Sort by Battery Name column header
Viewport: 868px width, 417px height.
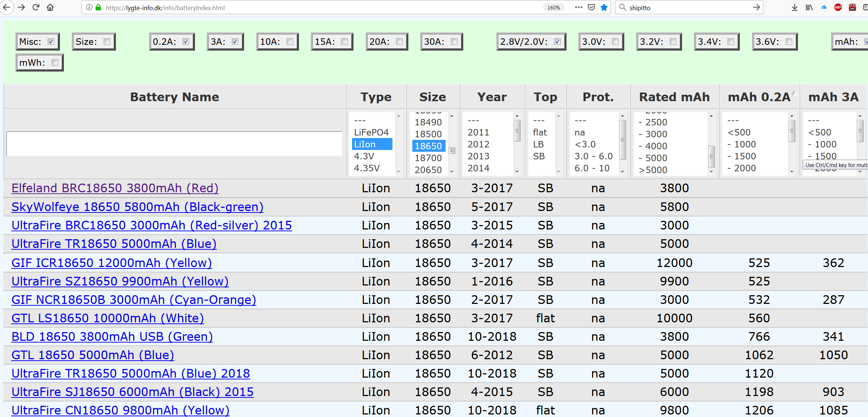coord(174,97)
